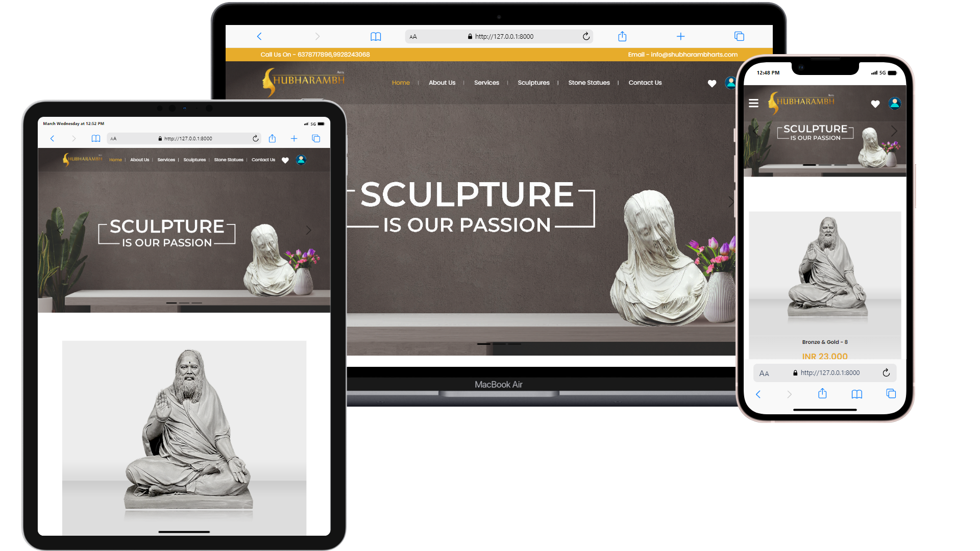Click the user avatar icon on mobile
Viewport: 980px width, 551px height.
click(x=895, y=104)
